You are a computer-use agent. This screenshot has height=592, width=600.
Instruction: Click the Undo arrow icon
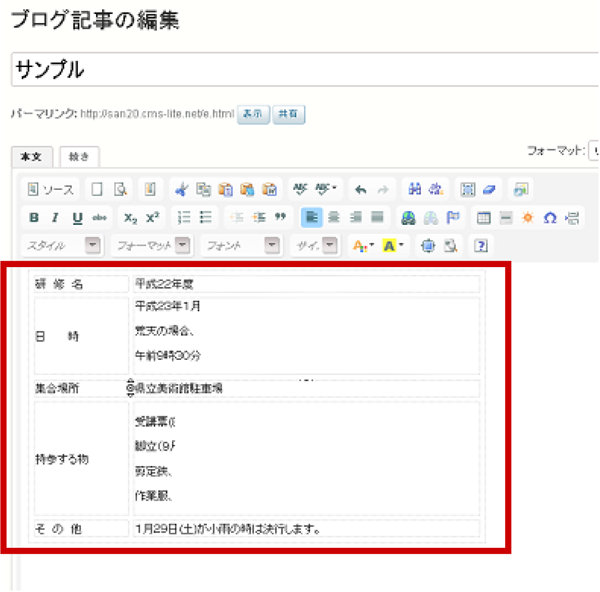tap(360, 189)
